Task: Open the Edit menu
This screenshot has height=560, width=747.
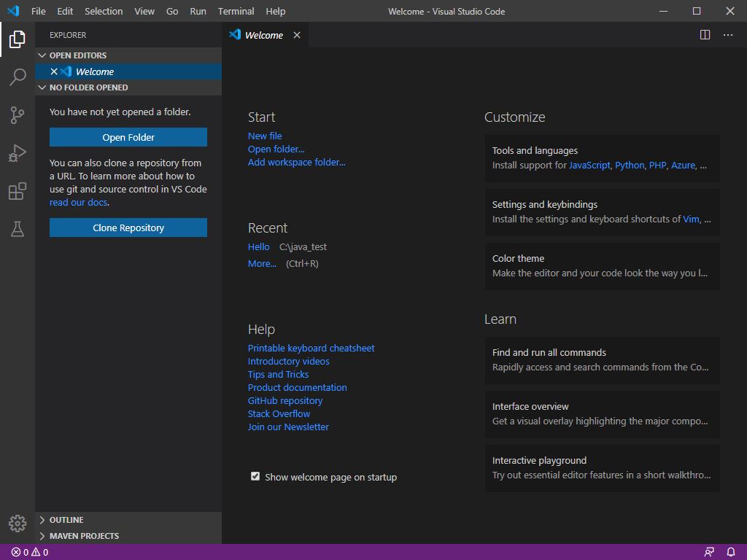Action: (65, 11)
